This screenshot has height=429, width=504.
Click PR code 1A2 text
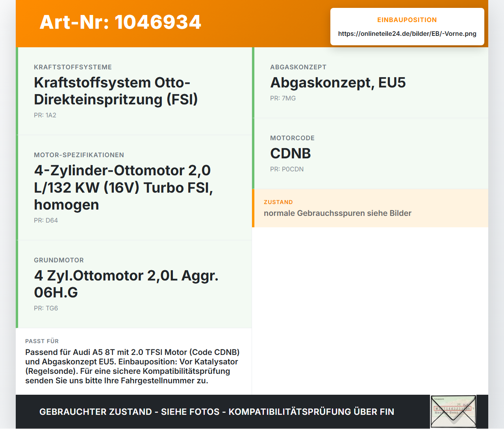coord(45,115)
